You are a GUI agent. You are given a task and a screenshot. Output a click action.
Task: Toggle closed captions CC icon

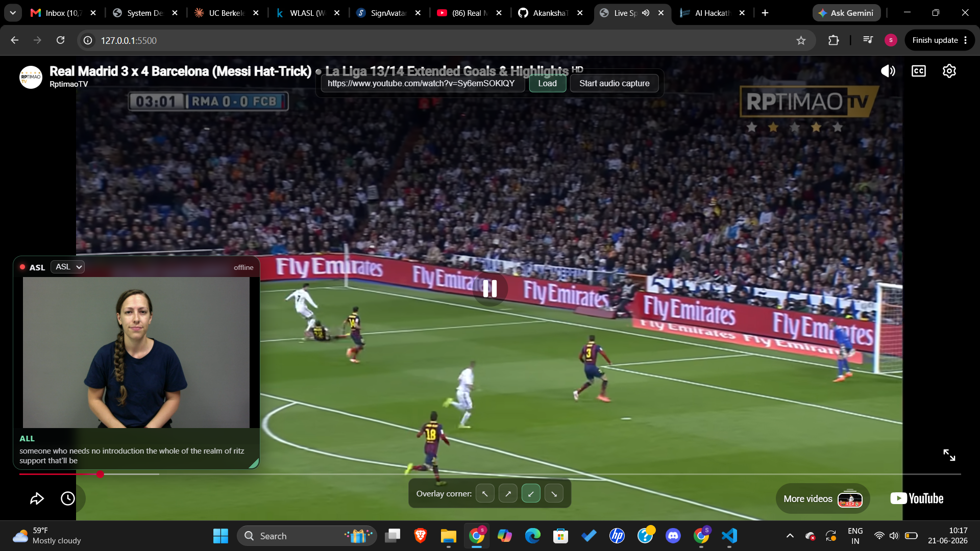point(919,71)
